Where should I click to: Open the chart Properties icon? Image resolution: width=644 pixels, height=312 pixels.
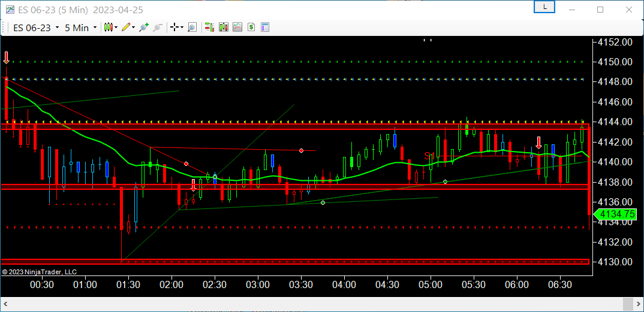[x=265, y=28]
